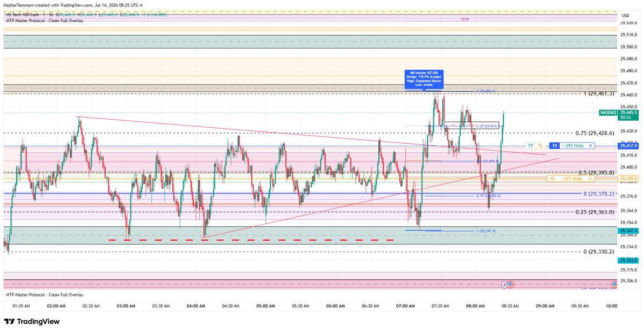
Task: Cancel the −271 ticks order line
Action: tap(591, 179)
